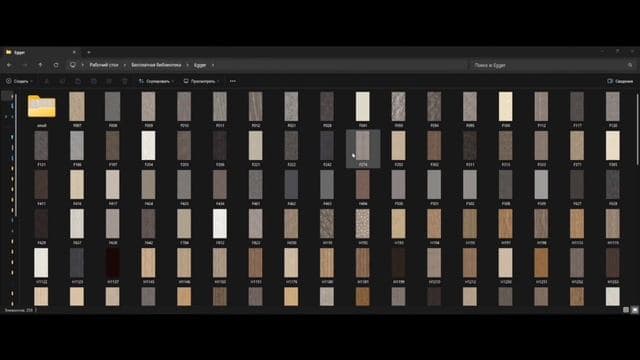The image size is (640, 360).
Task: Click the Rename icon in command bar
Action: pos(93,81)
